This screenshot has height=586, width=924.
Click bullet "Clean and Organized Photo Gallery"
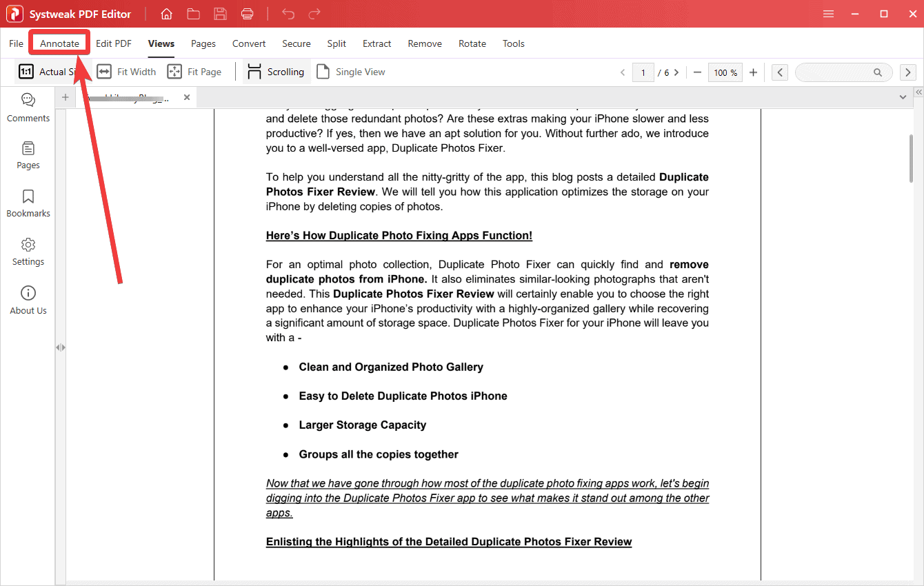click(x=391, y=367)
